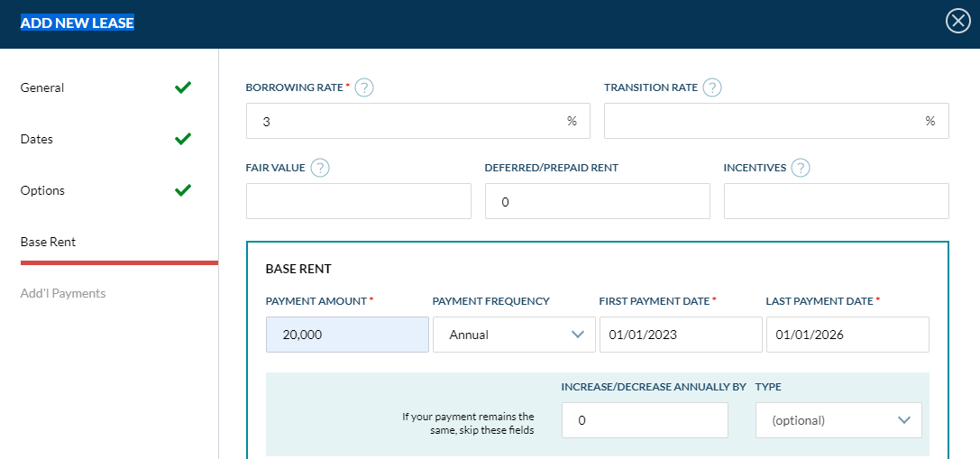The height and width of the screenshot is (459, 980).
Task: Click the green checkmark next to Dates
Action: (183, 139)
